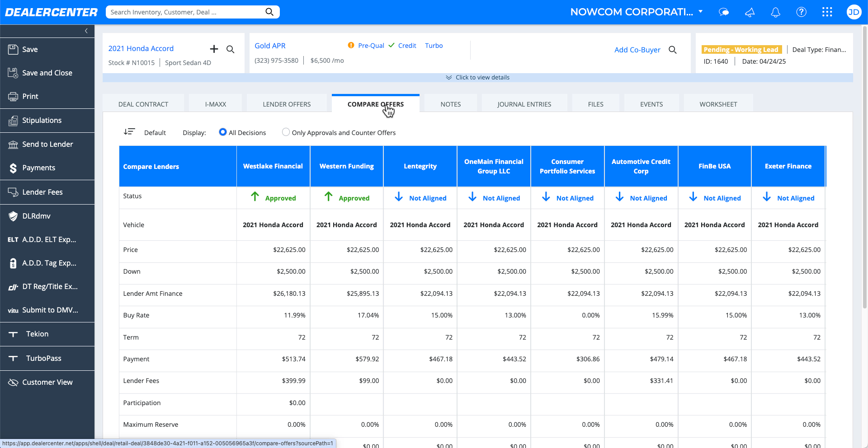The image size is (868, 448).
Task: Open Stipulations from the sidebar icon
Action: [x=13, y=120]
